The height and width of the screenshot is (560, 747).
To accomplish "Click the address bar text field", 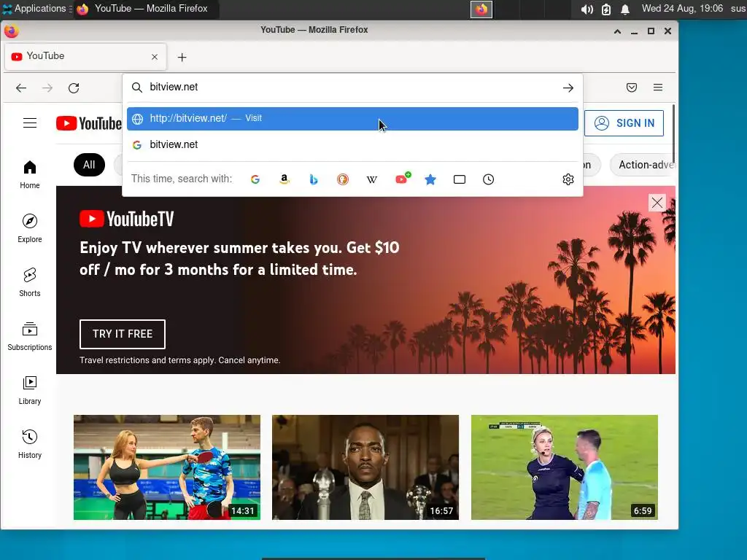I will pos(352,87).
